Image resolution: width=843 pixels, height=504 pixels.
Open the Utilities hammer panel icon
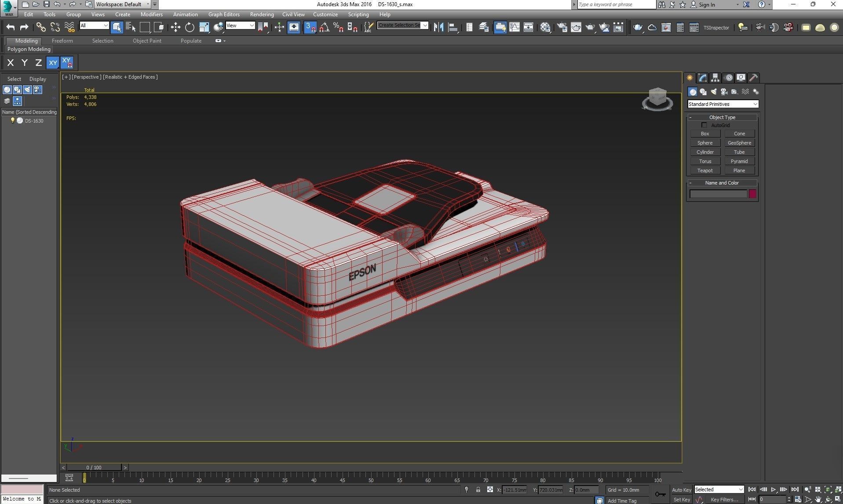(753, 78)
